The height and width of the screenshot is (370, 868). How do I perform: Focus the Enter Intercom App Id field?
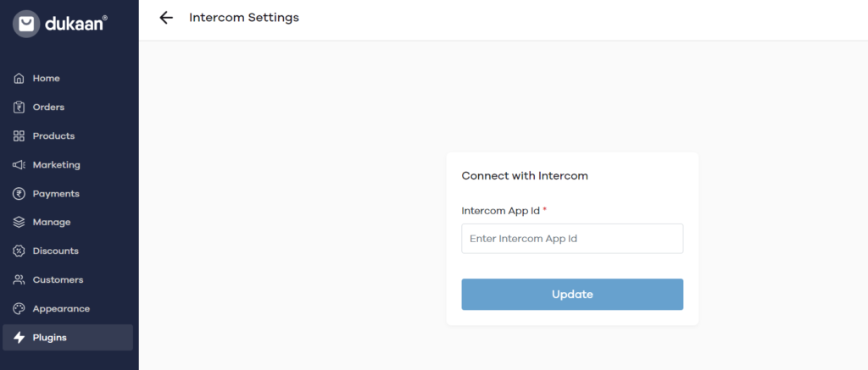coord(572,239)
